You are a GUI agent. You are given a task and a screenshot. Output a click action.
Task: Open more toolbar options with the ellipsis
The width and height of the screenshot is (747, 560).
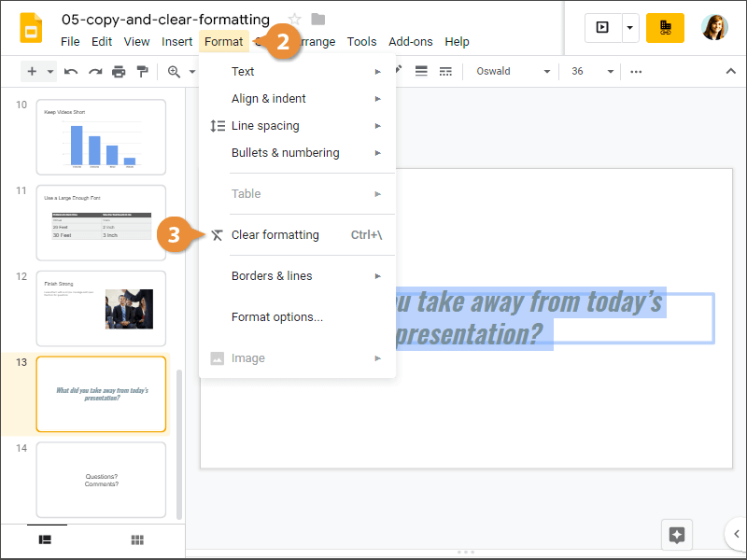point(636,71)
